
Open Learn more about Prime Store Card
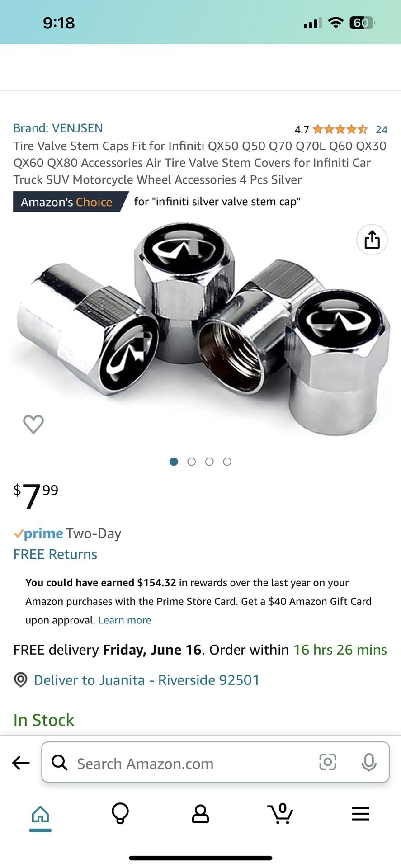pos(125,620)
